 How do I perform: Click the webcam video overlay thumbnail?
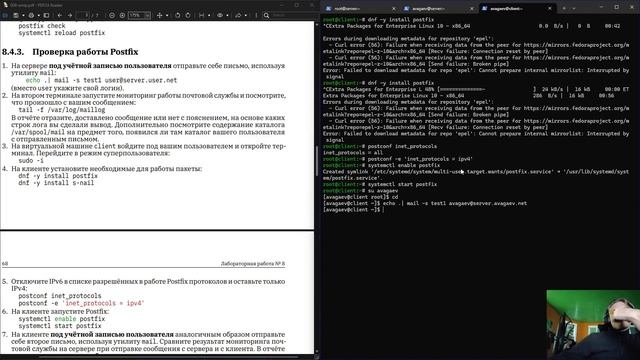(593, 325)
